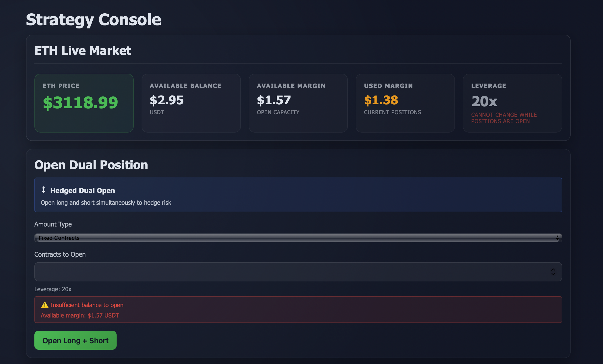
Task: Click the up-down arrows icon in Hedged Dual Open
Action: pyautogui.click(x=44, y=190)
